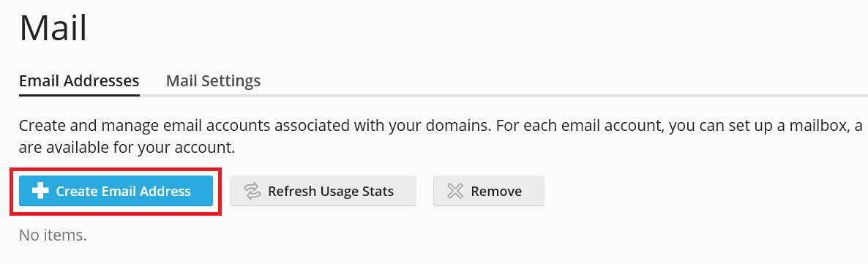868x264 pixels.
Task: Switch to the Email Addresses tab
Action: click(79, 80)
